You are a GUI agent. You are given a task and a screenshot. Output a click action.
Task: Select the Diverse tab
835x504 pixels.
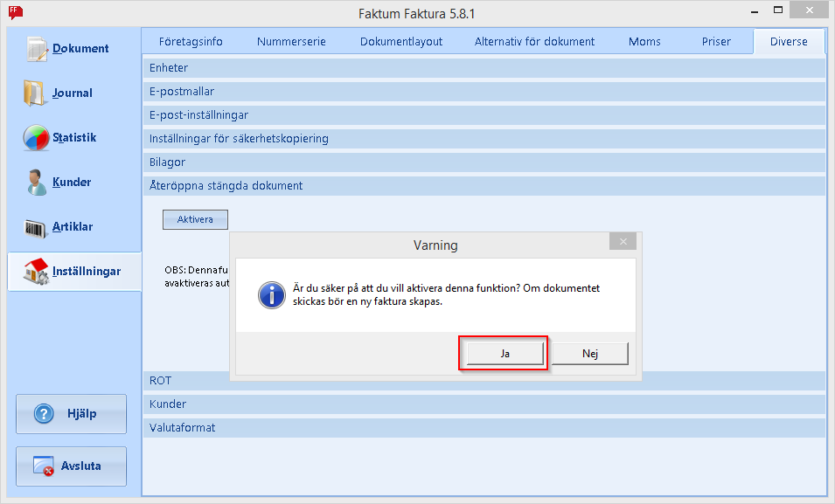[789, 42]
